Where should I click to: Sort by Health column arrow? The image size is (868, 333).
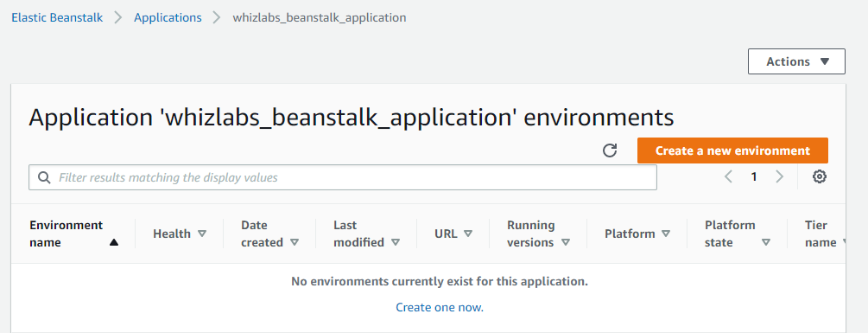click(202, 234)
